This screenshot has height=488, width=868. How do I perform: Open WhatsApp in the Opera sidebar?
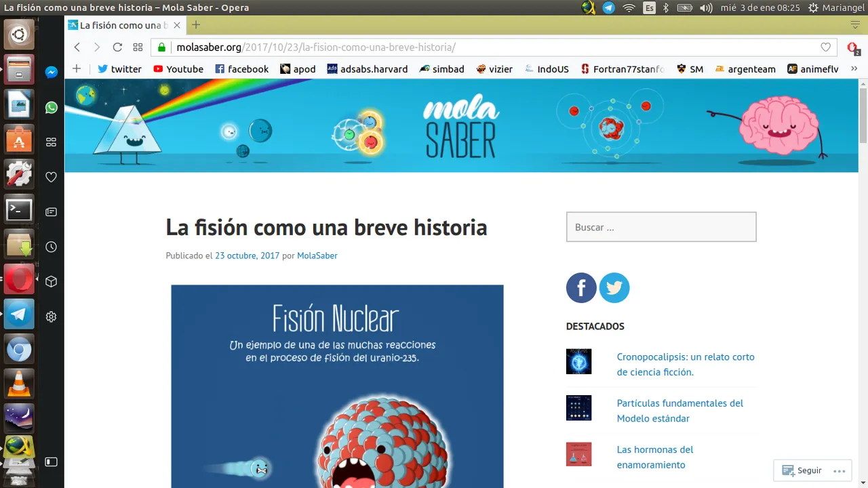click(x=51, y=107)
